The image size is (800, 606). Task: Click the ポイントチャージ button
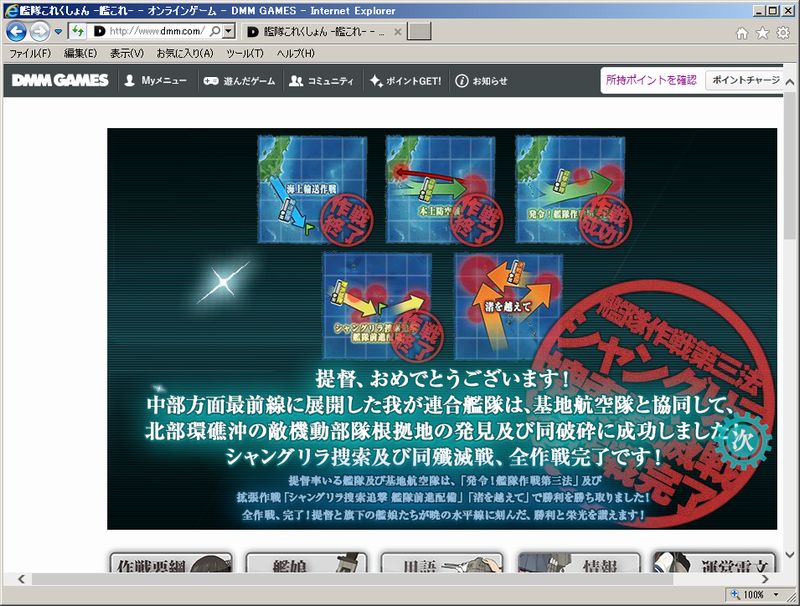745,80
